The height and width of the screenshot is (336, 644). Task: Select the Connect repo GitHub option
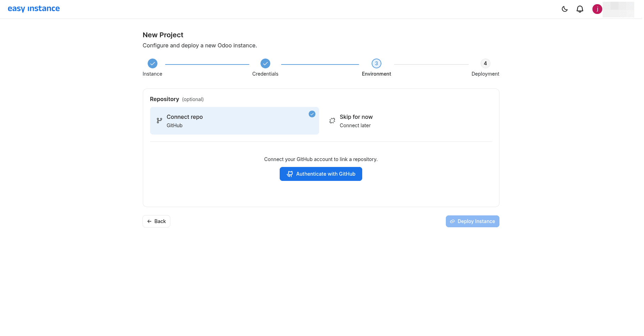[234, 121]
